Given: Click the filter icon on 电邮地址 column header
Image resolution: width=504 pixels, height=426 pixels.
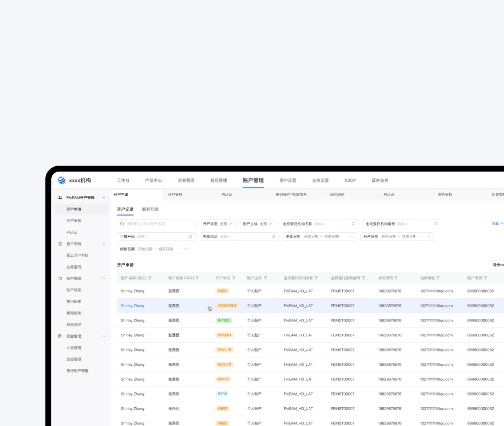Looking at the screenshot, I should (438, 278).
